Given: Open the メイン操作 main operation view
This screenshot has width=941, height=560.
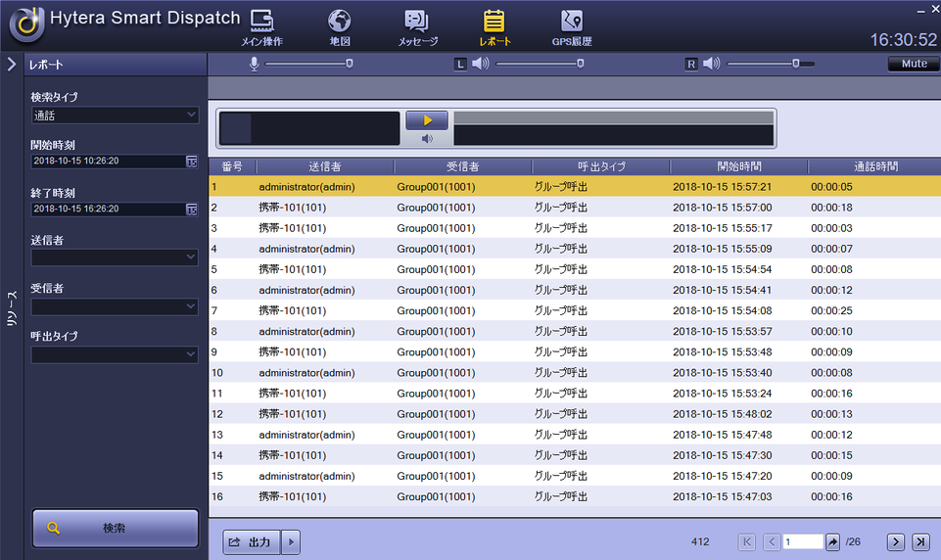Looking at the screenshot, I should (261, 27).
